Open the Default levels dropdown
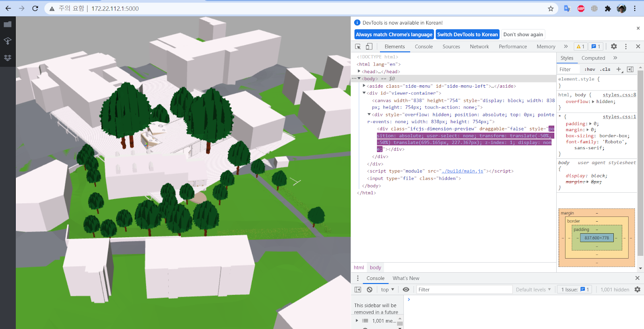The image size is (644, 329). pyautogui.click(x=533, y=290)
